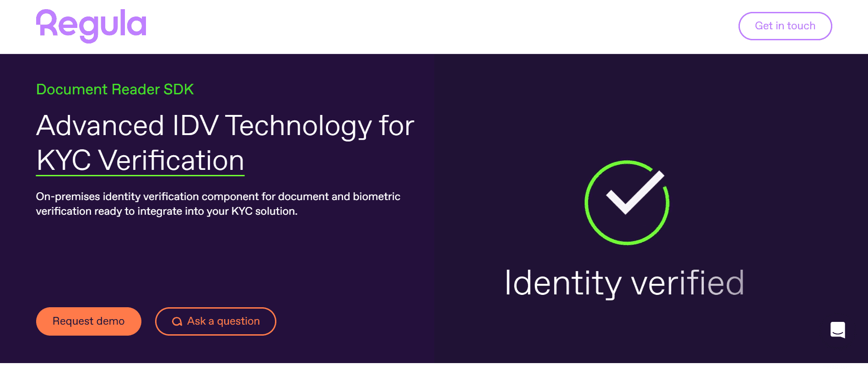Click the green circle checkmark graphic
The width and height of the screenshot is (868, 375).
tap(627, 202)
